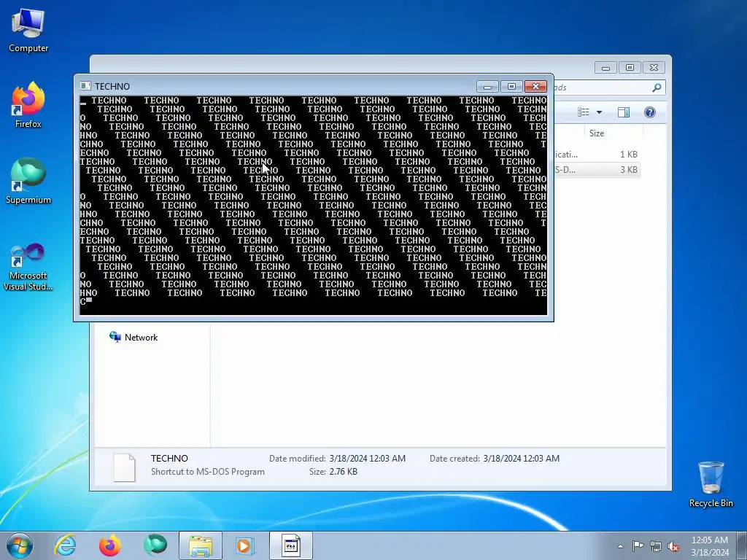Show hidden system tray icons

pos(620,546)
